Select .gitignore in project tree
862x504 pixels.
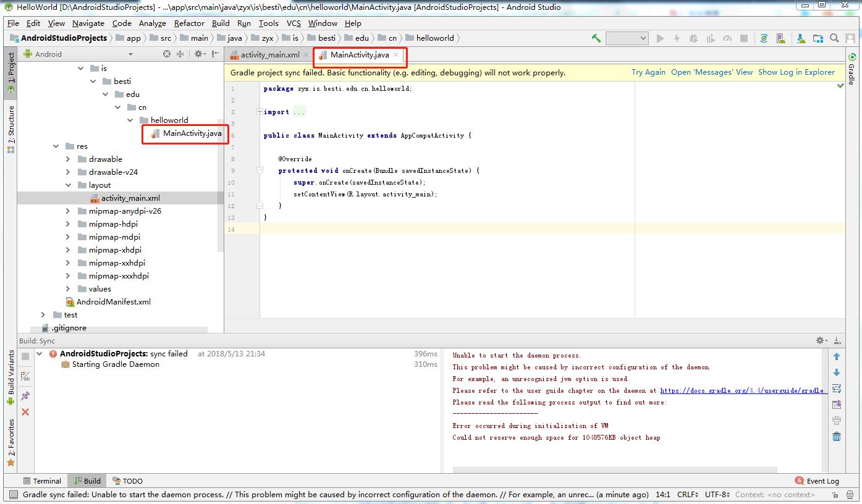64,328
